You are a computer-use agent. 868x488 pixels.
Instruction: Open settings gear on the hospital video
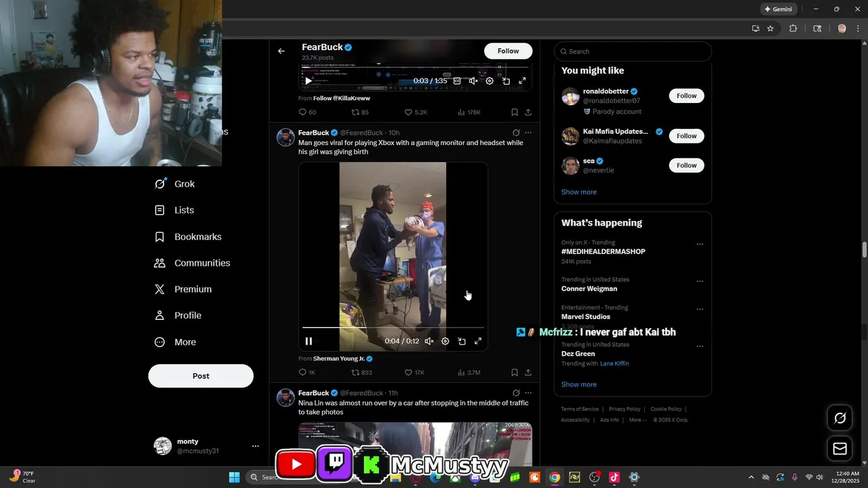coord(446,341)
